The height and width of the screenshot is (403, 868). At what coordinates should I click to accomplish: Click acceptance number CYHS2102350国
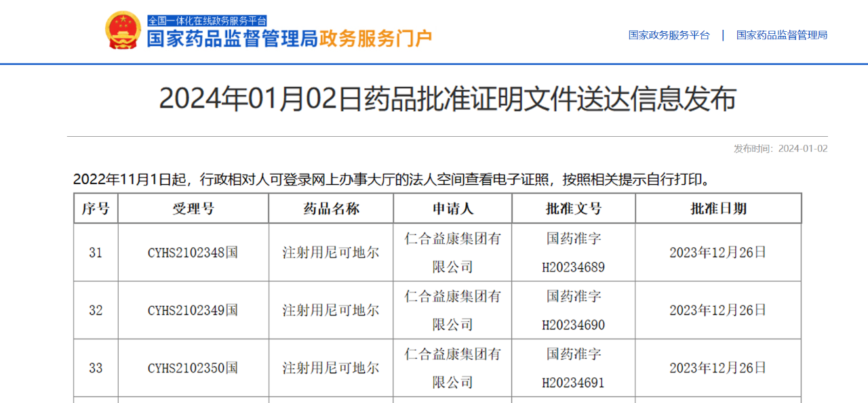coord(193,368)
